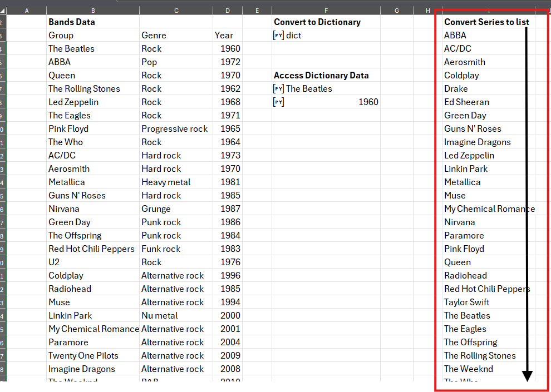
Task: Click the Bands Data title cell
Action: (93, 22)
